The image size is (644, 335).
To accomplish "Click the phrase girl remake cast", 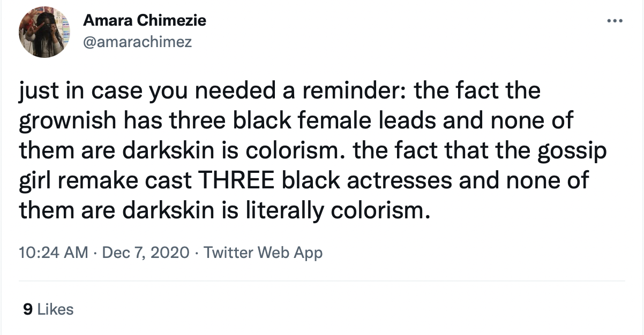I will coord(107,181).
